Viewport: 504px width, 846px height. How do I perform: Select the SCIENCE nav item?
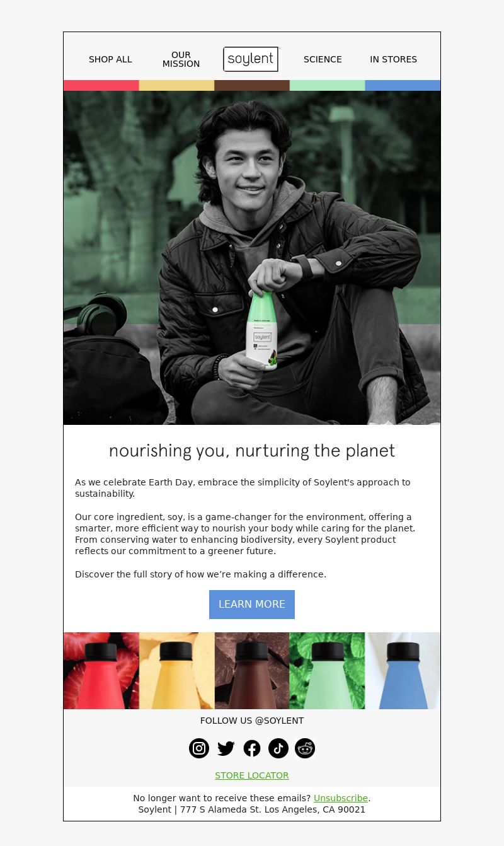pyautogui.click(x=323, y=59)
